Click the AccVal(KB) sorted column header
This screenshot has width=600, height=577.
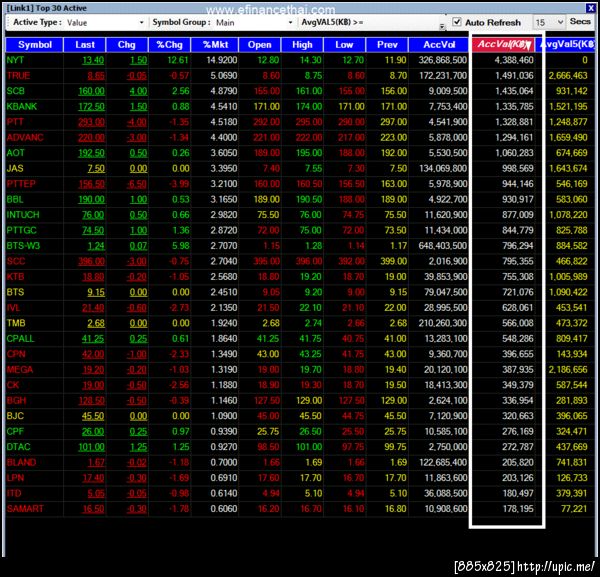pos(504,45)
